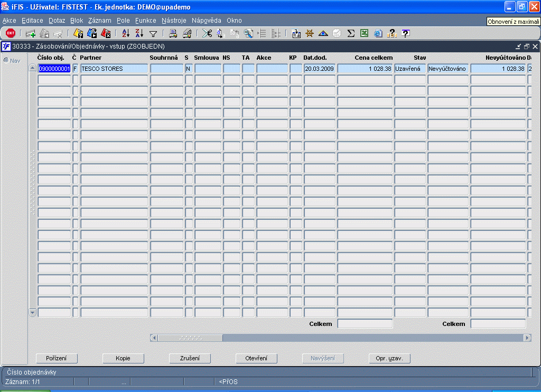The height and width of the screenshot is (392, 541).
Task: Click the red EXIT stop-sign icon
Action: tap(11, 33)
